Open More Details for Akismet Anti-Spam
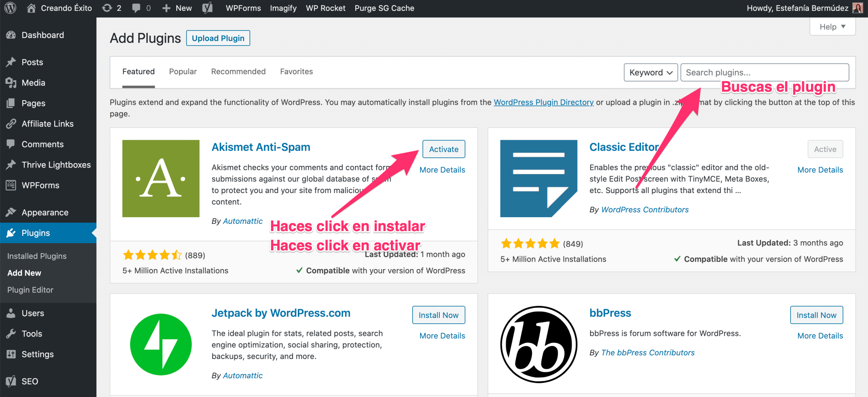Viewport: 868px width, 397px height. coord(442,170)
